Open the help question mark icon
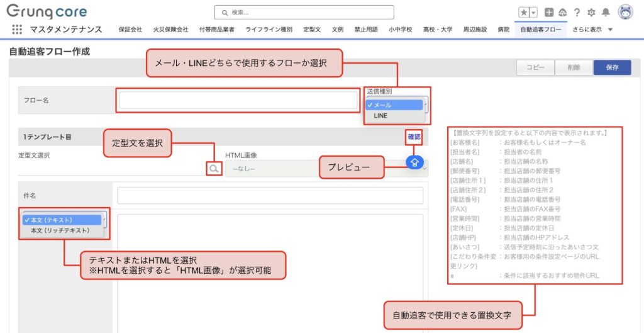644x333 pixels. [577, 13]
